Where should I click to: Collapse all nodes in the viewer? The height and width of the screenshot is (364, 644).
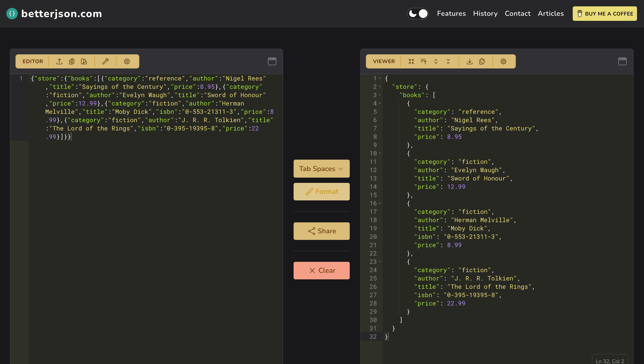pos(448,61)
